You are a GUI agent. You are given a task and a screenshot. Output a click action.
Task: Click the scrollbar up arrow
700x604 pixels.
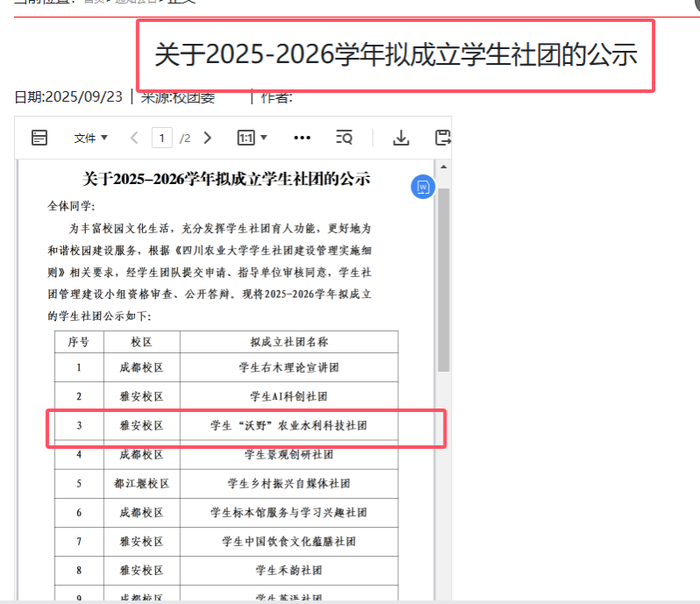444,167
